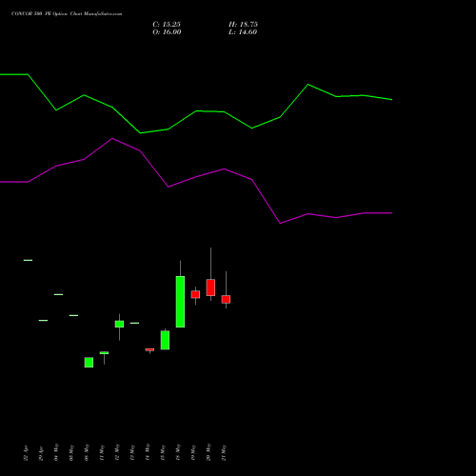This screenshot has height=476, width=476.
Task: Select the 11 May date label
Action: pyautogui.click(x=102, y=452)
